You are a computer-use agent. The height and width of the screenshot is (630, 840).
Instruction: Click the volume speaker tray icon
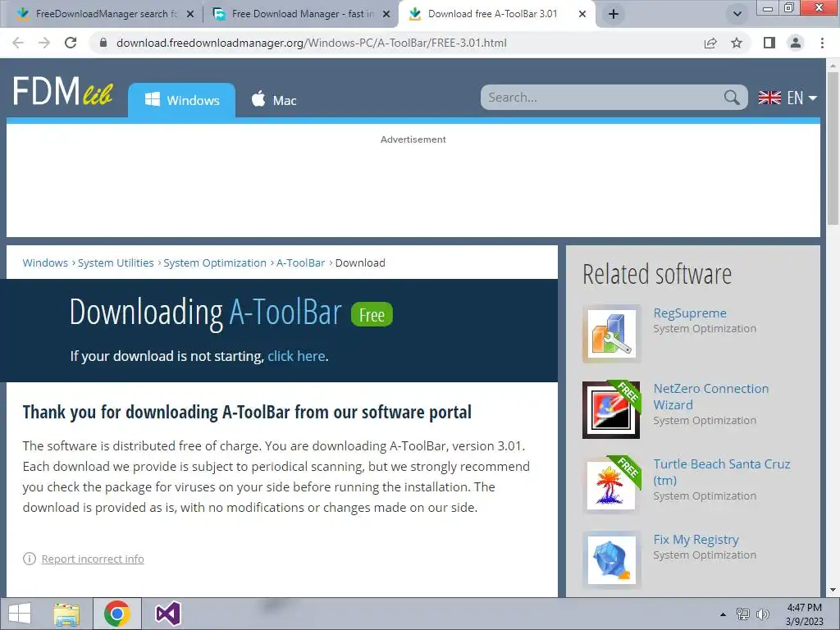click(763, 614)
